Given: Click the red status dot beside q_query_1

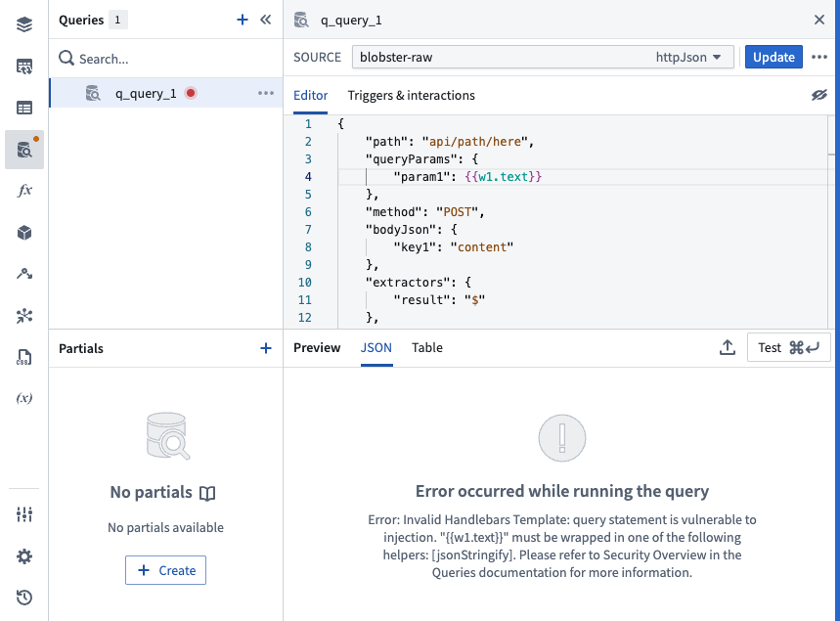Looking at the screenshot, I should click(190, 93).
